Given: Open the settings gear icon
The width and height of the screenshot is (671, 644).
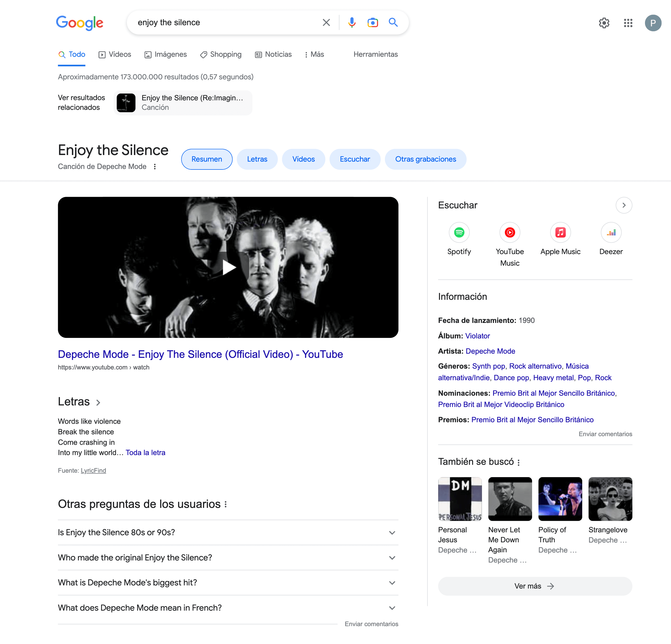Looking at the screenshot, I should click(x=604, y=23).
